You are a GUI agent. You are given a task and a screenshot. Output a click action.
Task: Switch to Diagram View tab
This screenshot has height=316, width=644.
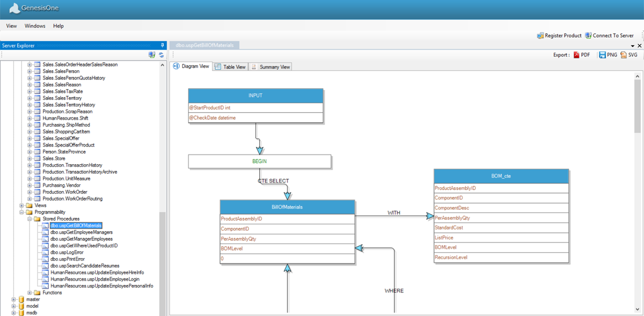pos(191,67)
